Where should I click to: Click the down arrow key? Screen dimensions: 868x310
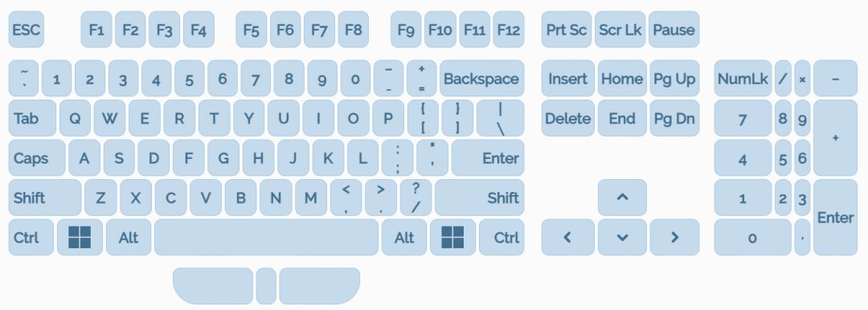[622, 238]
